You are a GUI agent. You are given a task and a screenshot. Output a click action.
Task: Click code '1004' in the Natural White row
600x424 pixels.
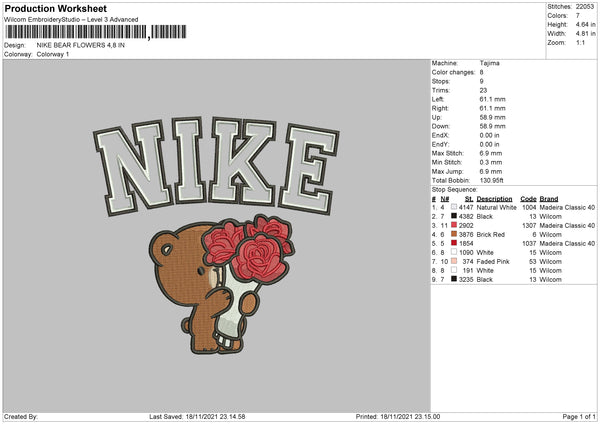tap(529, 207)
